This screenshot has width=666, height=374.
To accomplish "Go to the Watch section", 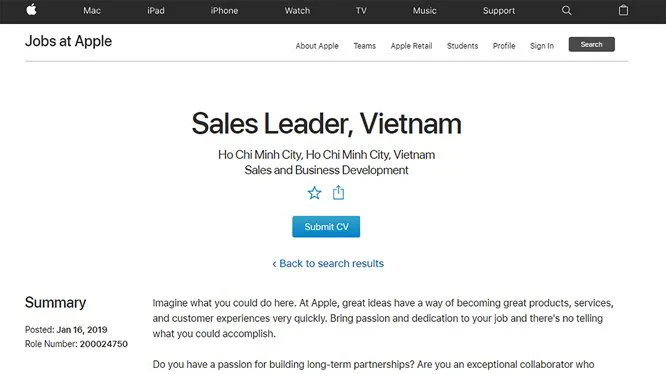I will pyautogui.click(x=297, y=11).
